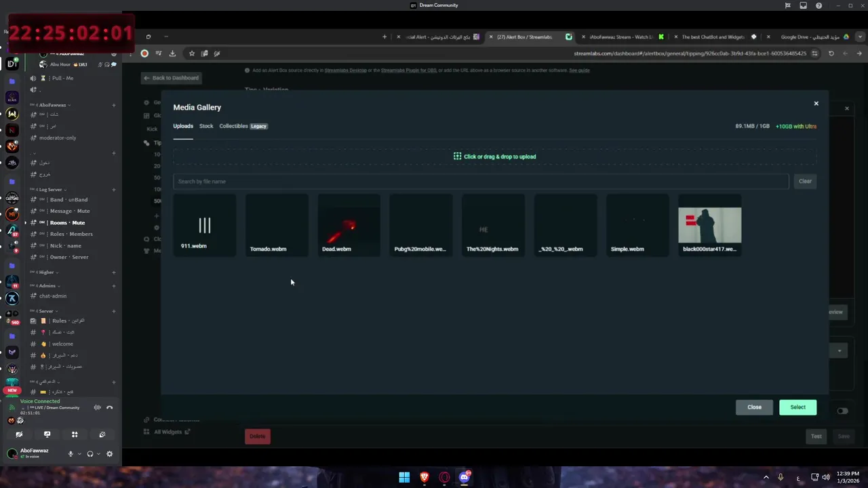Reload the browser page
Image resolution: width=868 pixels, height=488 pixels.
[831, 54]
